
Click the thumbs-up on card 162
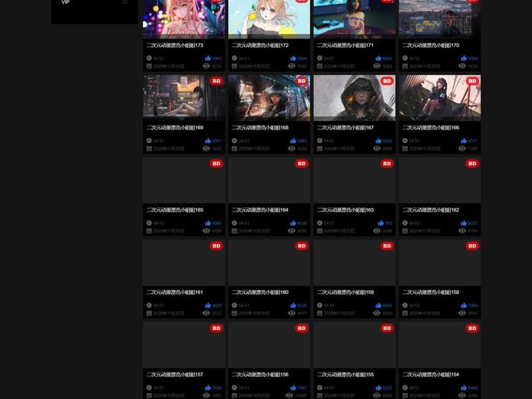coord(464,223)
